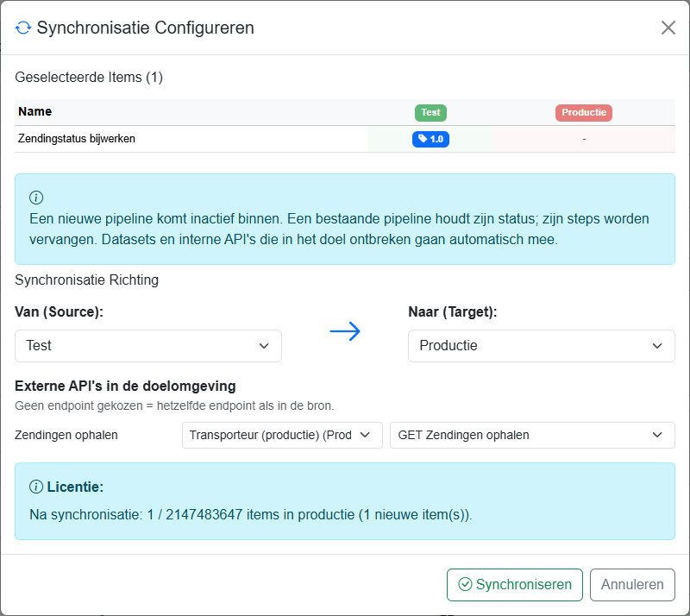Viewport: 690px width, 616px height.
Task: Click the sync icon beside the dialog title
Action: (23, 28)
